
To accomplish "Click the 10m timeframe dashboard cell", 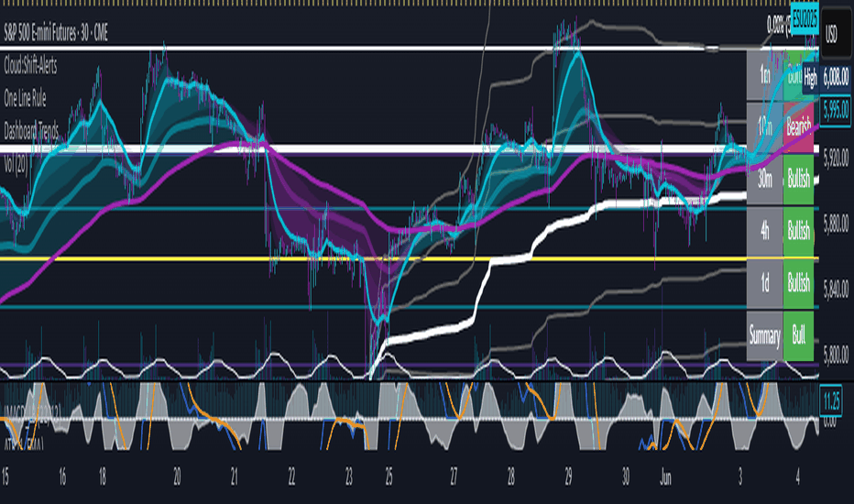I will click(x=765, y=127).
